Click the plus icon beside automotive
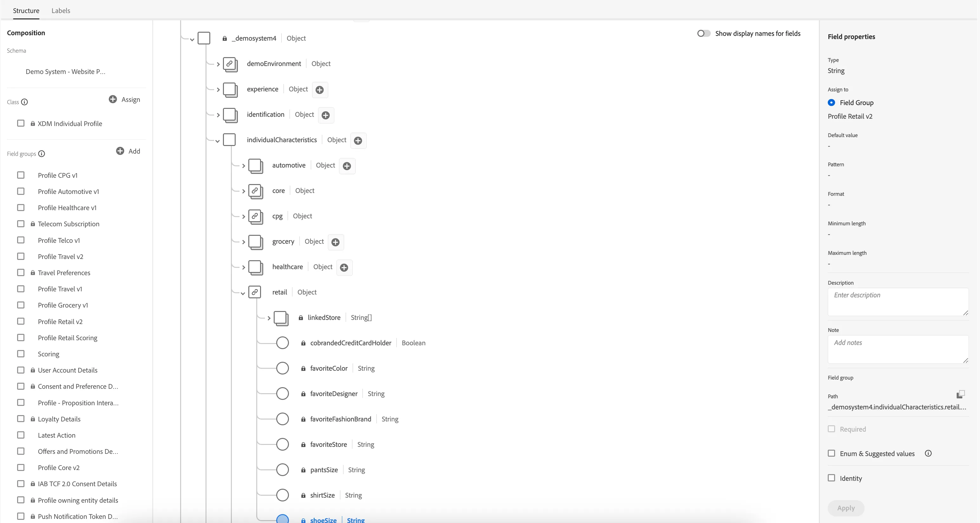 pos(347,166)
